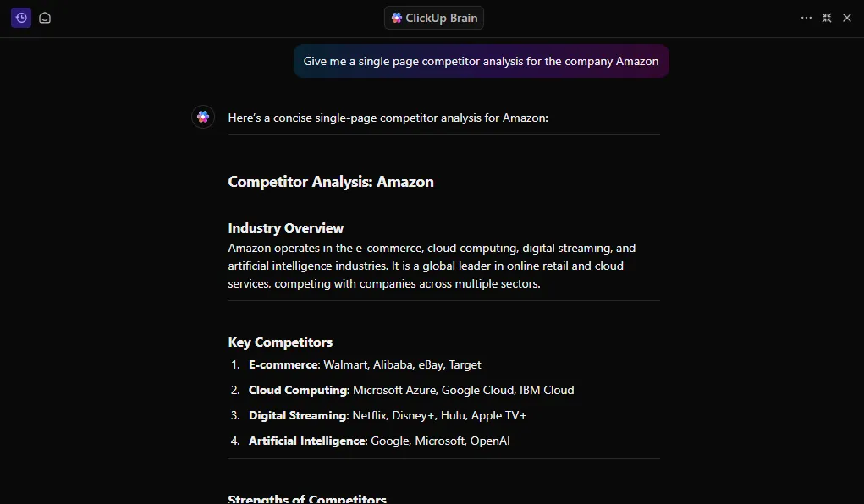Collapse the Brain panel with arrows icon
The image size is (864, 504).
point(827,18)
